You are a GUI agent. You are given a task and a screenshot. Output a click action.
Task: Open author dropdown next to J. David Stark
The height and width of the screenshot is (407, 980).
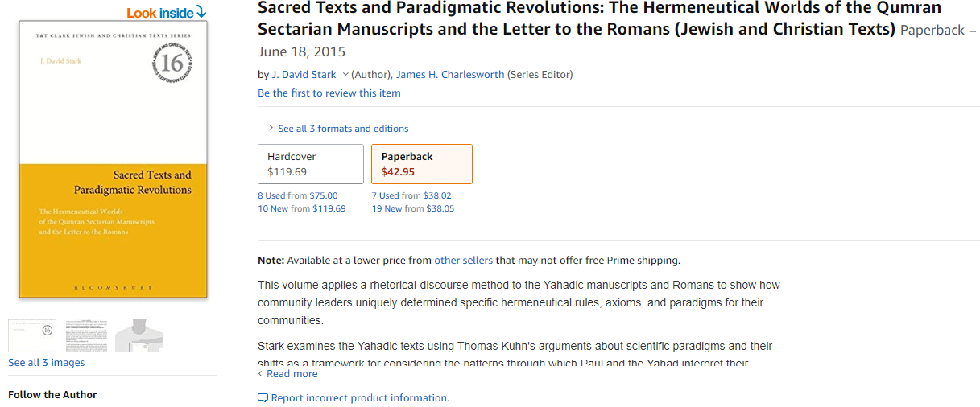point(345,75)
